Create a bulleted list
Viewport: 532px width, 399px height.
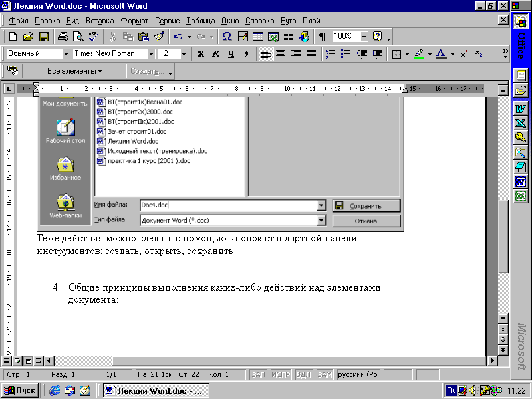click(x=346, y=54)
